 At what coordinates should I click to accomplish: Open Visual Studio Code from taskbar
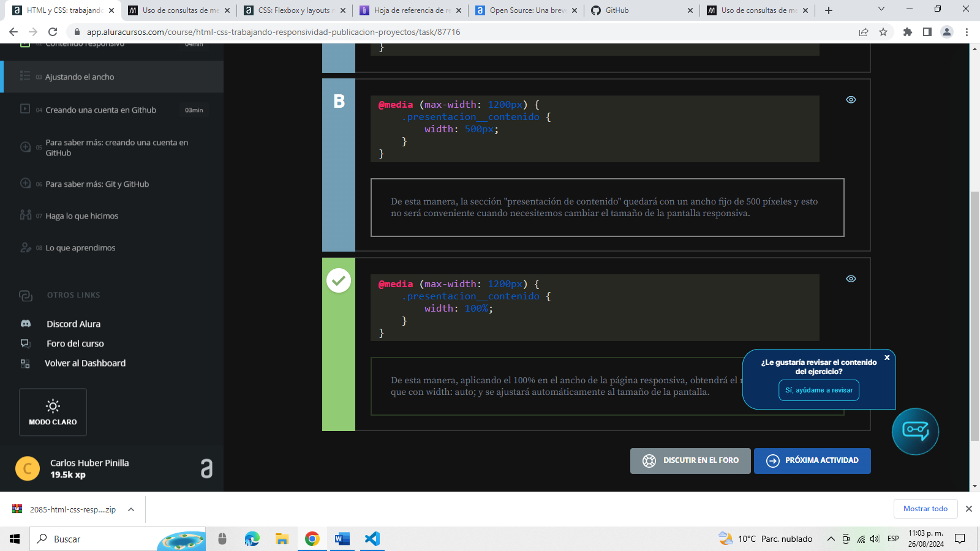[x=372, y=539]
